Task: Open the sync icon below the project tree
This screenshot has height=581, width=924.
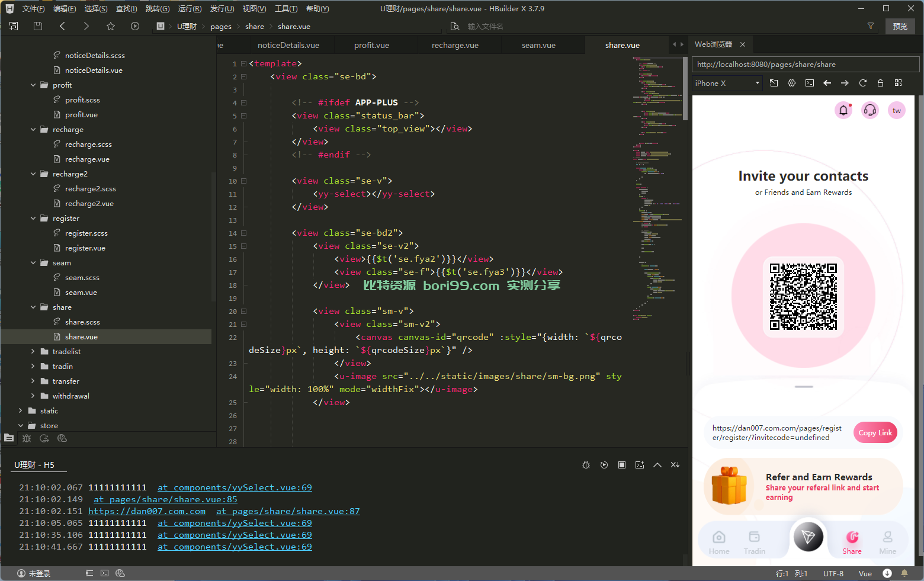Action: tap(44, 438)
